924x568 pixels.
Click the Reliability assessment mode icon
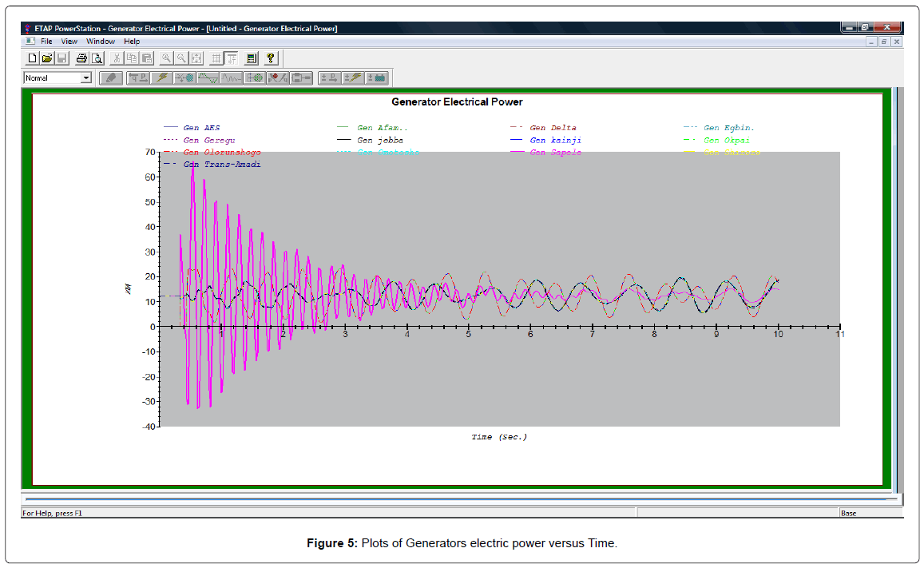(301, 77)
